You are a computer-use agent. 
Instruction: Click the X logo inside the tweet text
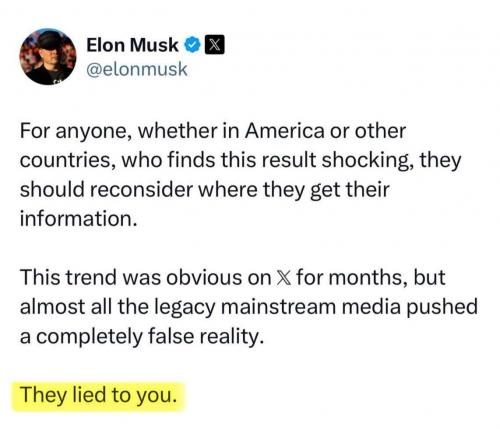(x=284, y=278)
